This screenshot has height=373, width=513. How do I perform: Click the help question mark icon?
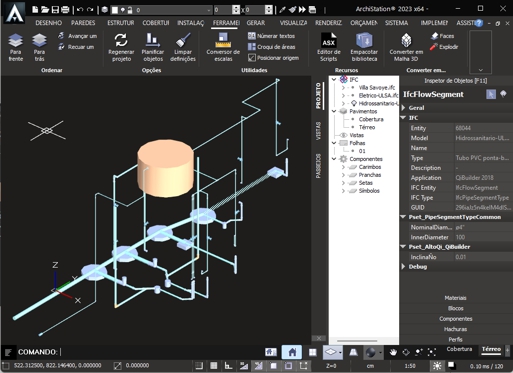(x=479, y=23)
